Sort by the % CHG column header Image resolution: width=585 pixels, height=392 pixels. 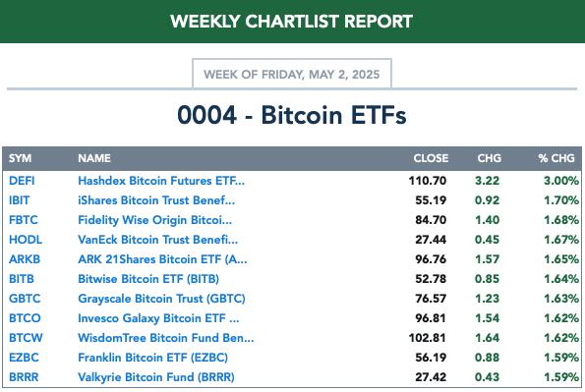click(556, 158)
